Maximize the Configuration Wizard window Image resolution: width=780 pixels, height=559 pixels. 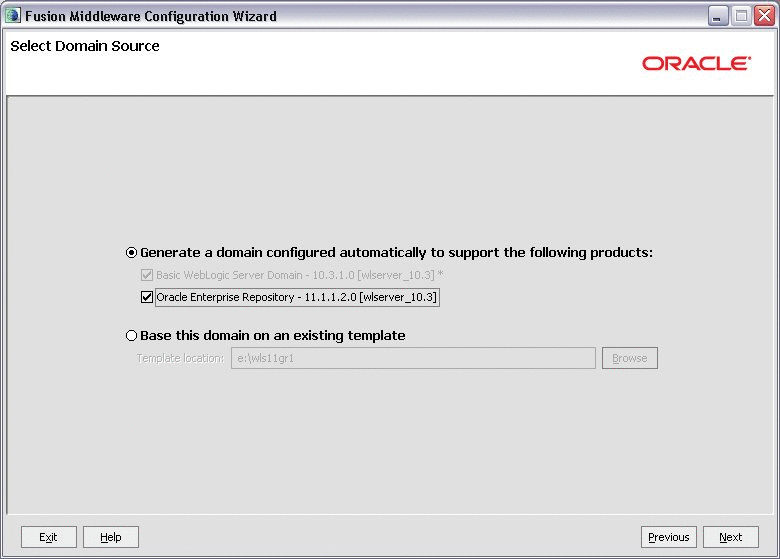pyautogui.click(x=741, y=16)
